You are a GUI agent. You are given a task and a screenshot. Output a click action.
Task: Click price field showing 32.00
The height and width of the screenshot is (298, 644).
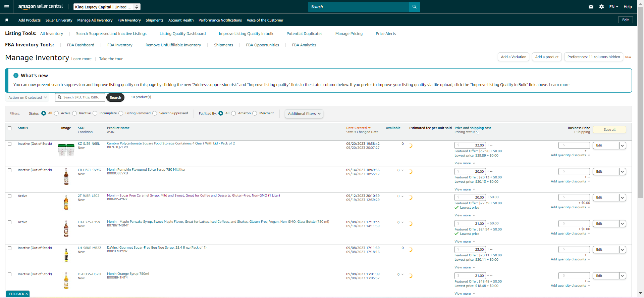[470, 145]
